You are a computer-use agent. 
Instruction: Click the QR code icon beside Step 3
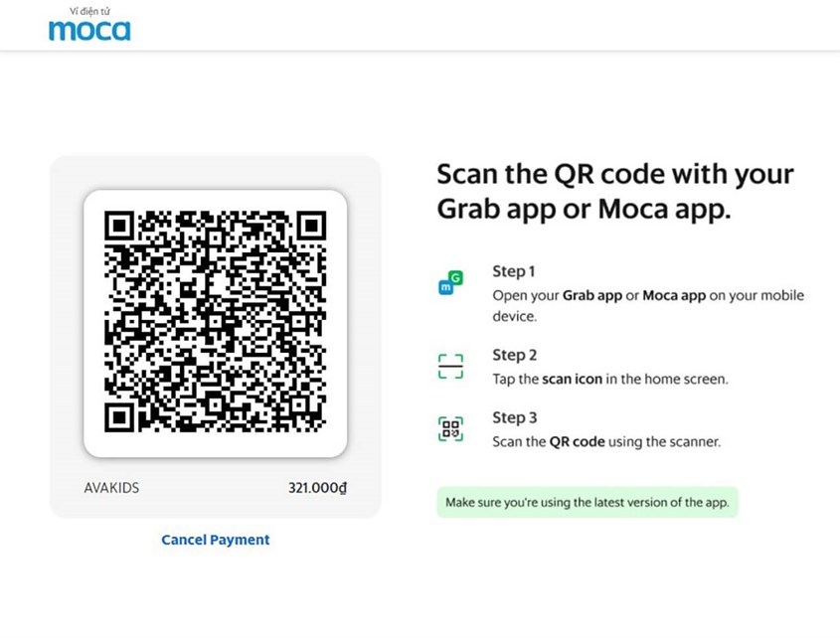(451, 429)
